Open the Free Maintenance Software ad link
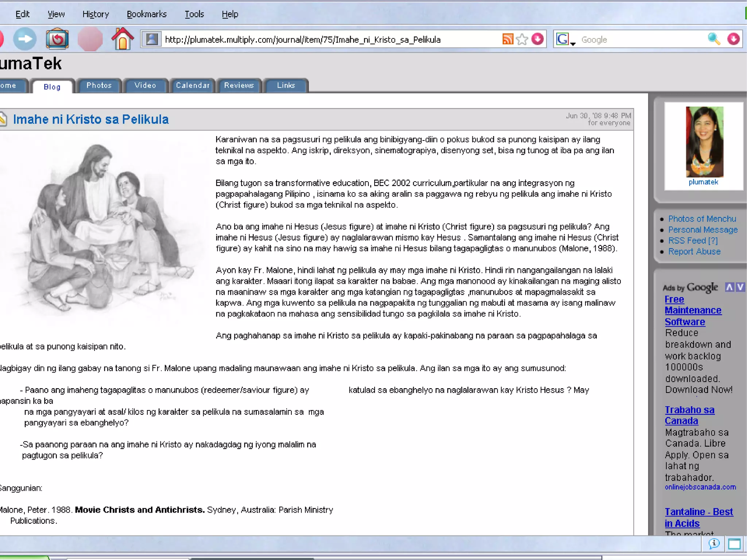This screenshot has height=560, width=747. pyautogui.click(x=693, y=310)
